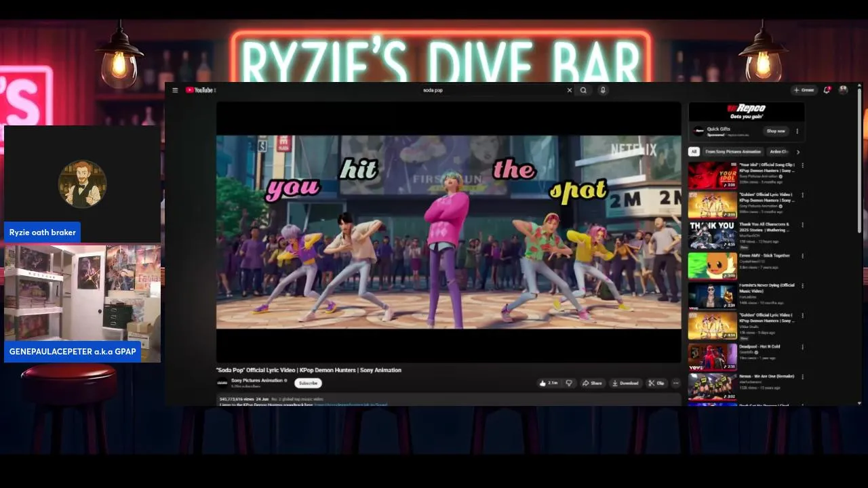
Task: Open Sony Pictures Animation channel avatar
Action: (222, 383)
